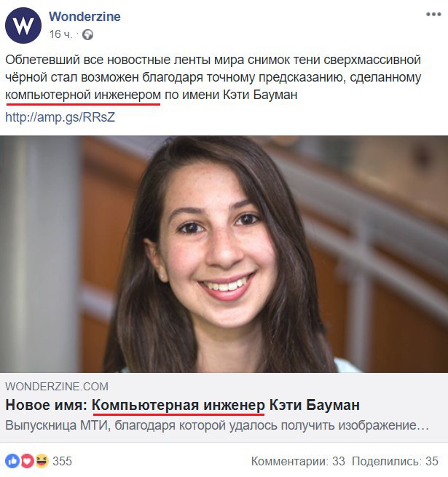Click the post text mentioning Кэти Бауман

pos(213,77)
